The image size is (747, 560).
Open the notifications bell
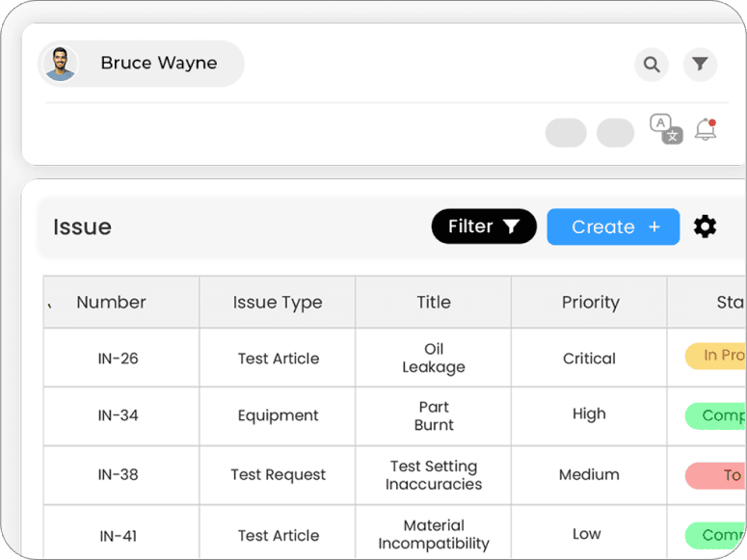(x=706, y=129)
